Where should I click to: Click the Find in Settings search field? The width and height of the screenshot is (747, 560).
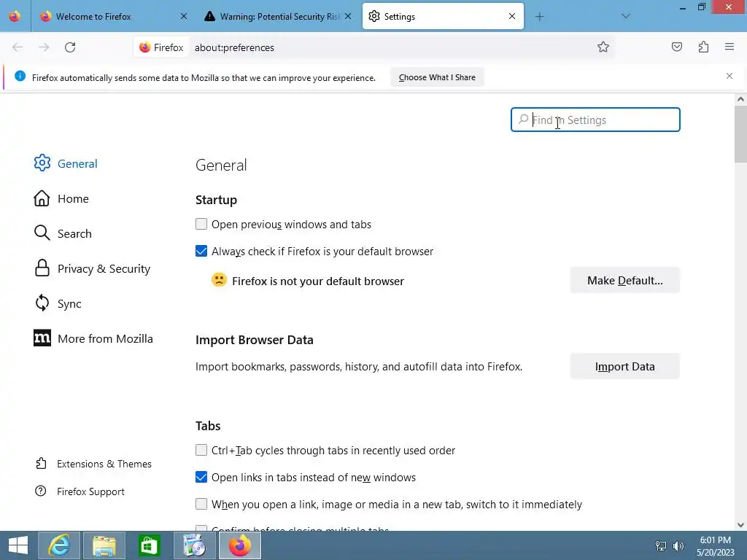[595, 120]
